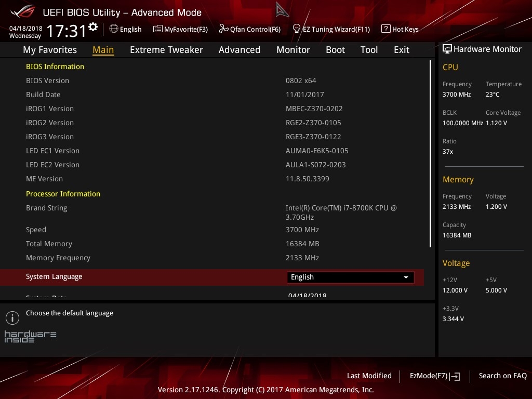This screenshot has height=399, width=532.
Task: Switch to Extreme Tweaker tab
Action: pyautogui.click(x=166, y=50)
